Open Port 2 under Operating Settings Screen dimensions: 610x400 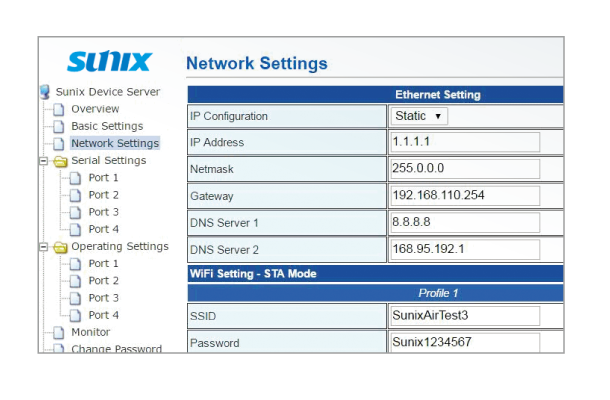tap(103, 281)
